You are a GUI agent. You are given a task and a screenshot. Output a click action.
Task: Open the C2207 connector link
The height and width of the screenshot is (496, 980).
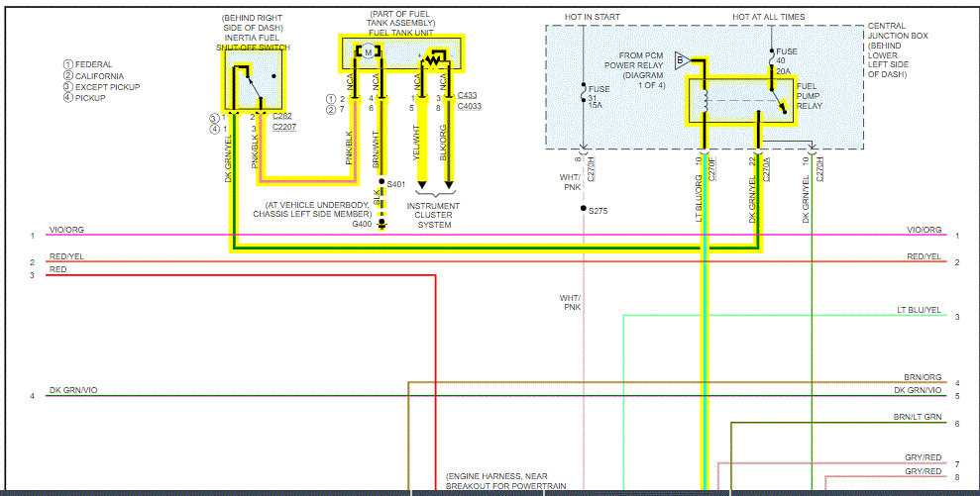pos(284,128)
